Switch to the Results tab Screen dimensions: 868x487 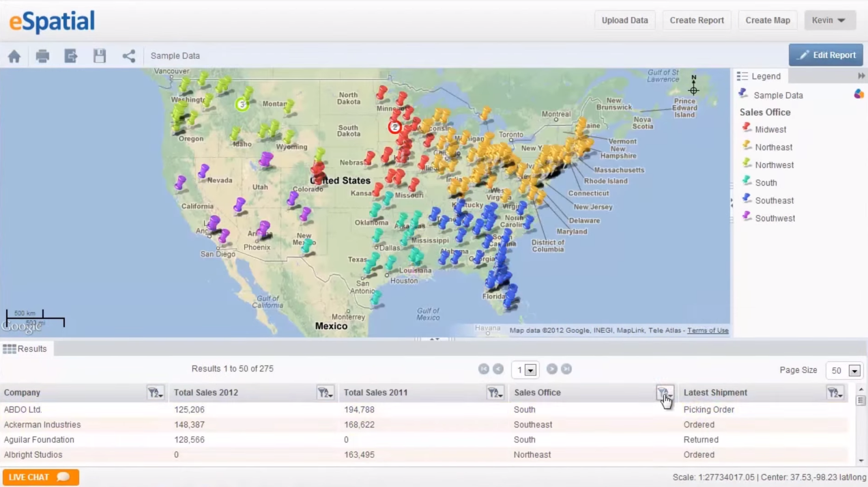26,348
